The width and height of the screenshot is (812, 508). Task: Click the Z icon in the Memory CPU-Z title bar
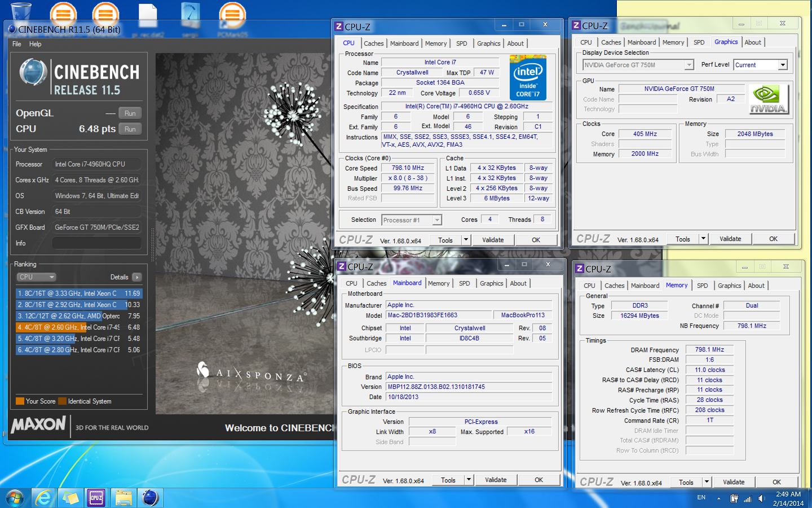579,269
